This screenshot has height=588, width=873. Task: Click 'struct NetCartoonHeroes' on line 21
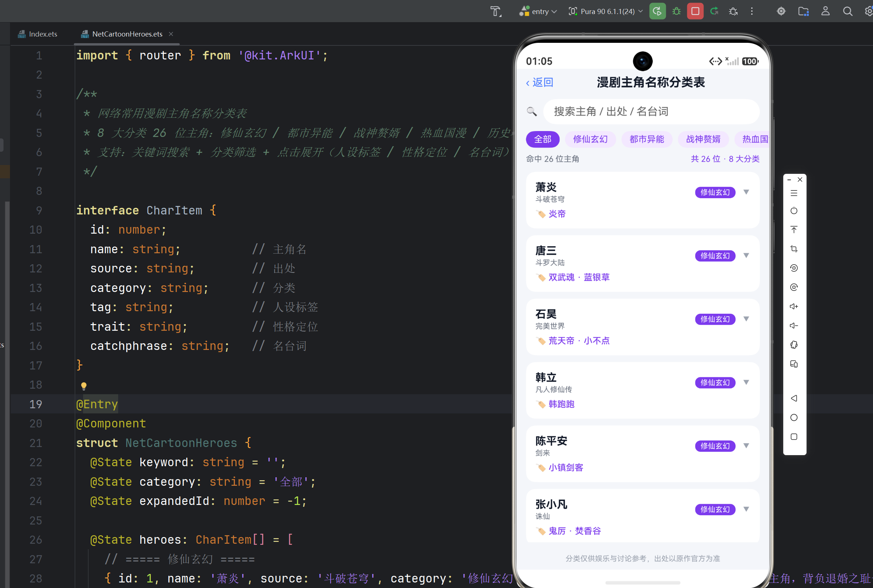157,443
